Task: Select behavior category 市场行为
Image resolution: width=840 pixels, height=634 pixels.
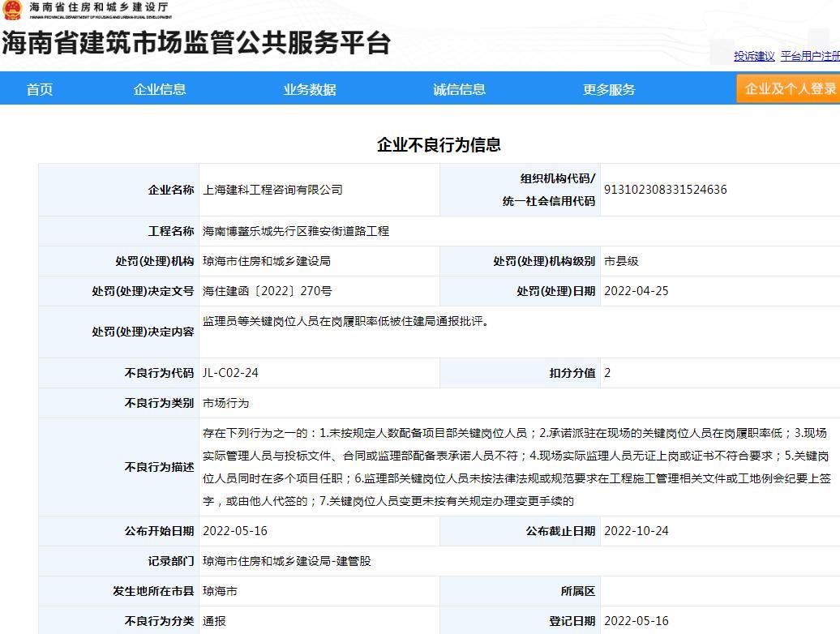Action: pos(226,403)
